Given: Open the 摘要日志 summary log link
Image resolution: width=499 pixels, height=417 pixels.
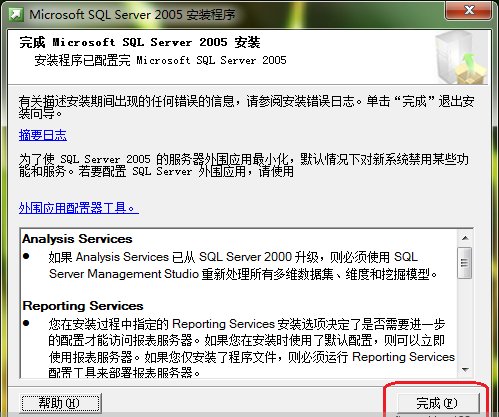Looking at the screenshot, I should (x=43, y=135).
